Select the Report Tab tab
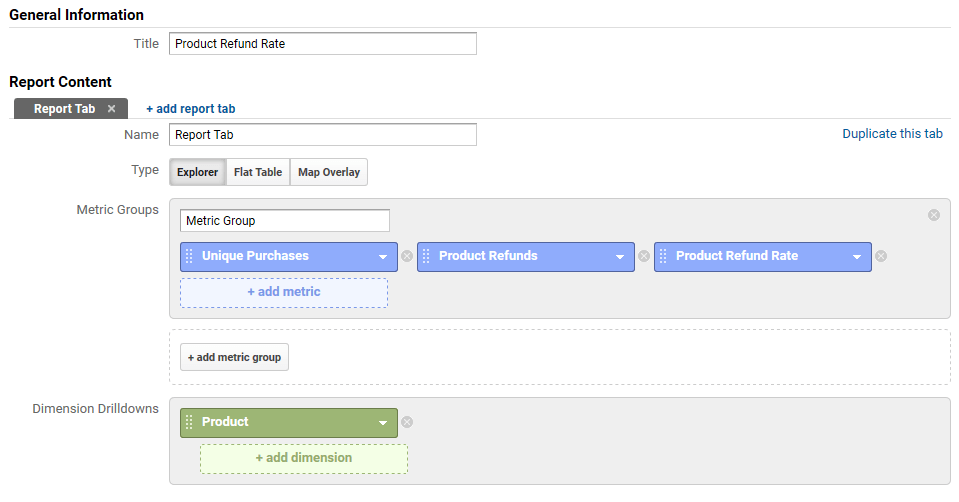The image size is (959, 502). (x=63, y=109)
